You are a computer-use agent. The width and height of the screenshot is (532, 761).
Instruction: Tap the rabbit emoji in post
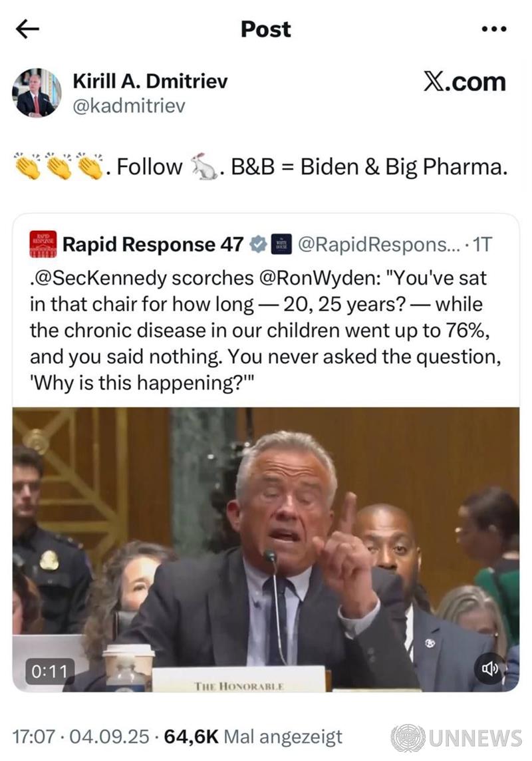203,166
